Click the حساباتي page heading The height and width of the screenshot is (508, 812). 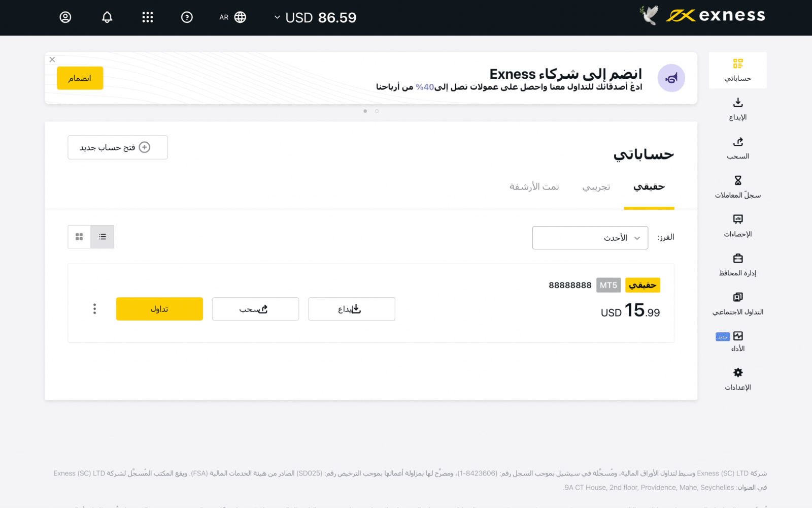pos(644,154)
